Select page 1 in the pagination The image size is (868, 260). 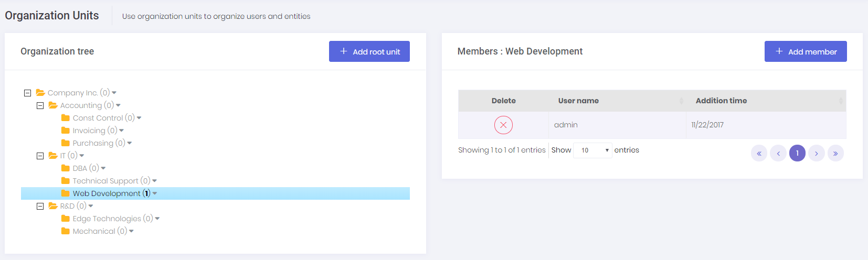pos(797,153)
